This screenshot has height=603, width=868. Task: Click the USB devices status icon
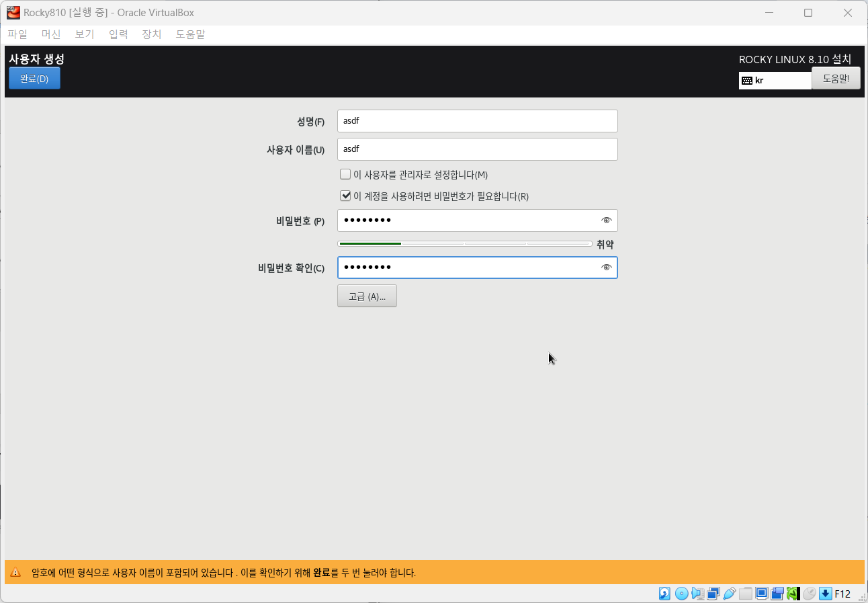[x=730, y=594]
